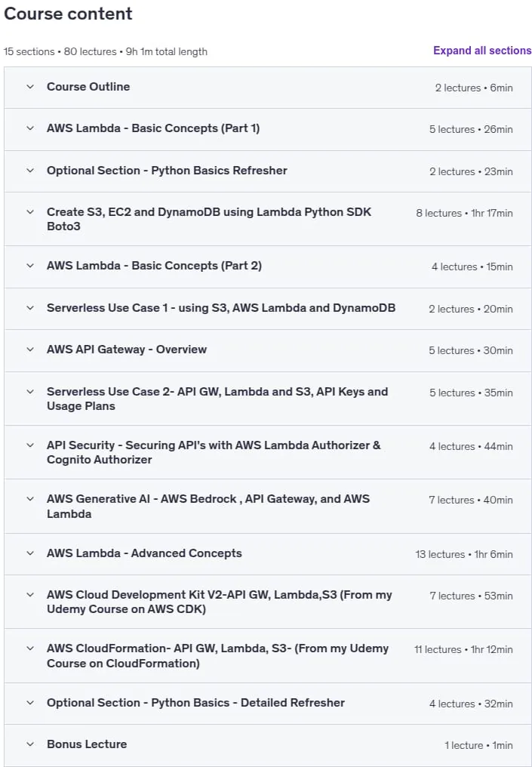Click 8 lectures 1hr 17min duration label
The height and width of the screenshot is (767, 532).
pyautogui.click(x=465, y=214)
